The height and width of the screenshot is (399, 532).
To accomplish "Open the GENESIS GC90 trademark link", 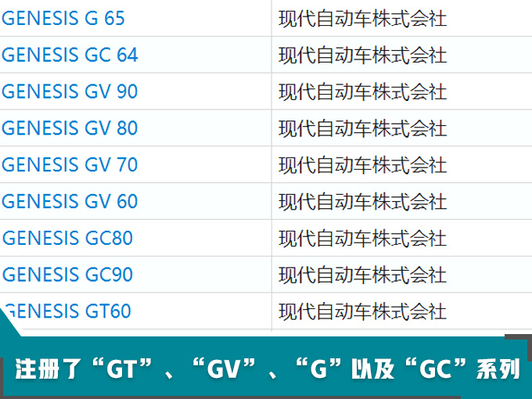I will [67, 275].
